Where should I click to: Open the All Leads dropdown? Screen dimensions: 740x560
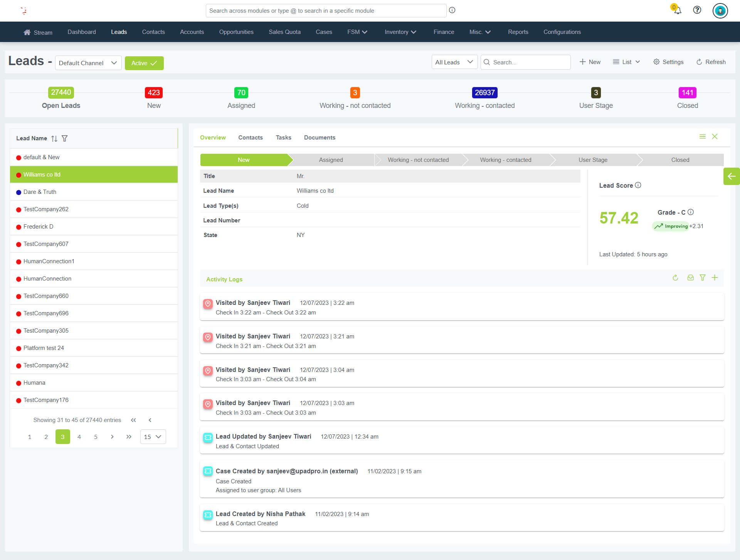(454, 62)
